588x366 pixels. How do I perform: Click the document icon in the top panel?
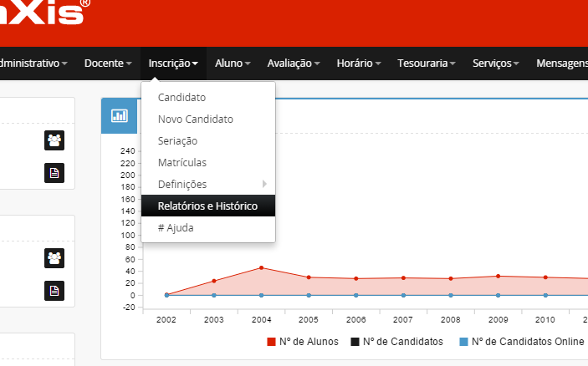(x=54, y=173)
